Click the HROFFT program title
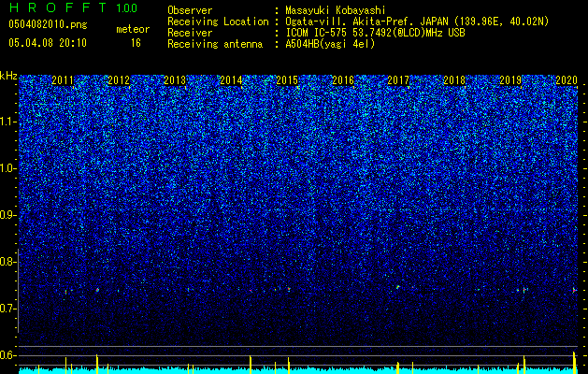The width and height of the screenshot is (588, 374). 58,7
